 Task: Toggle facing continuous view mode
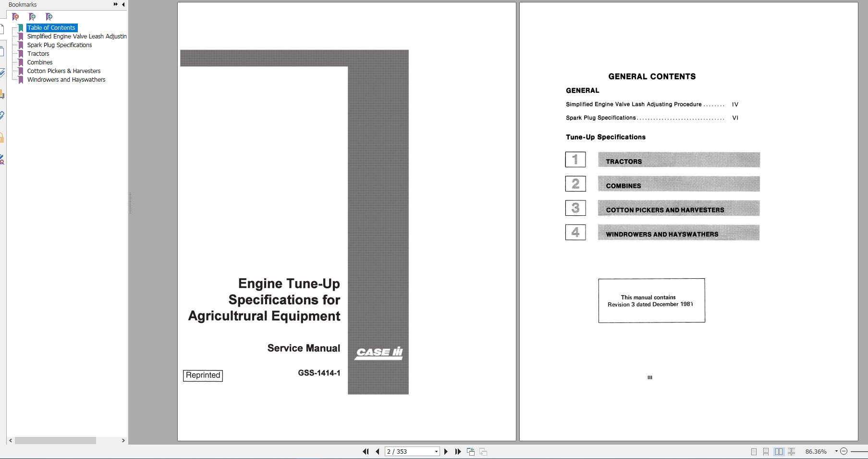[x=792, y=451]
